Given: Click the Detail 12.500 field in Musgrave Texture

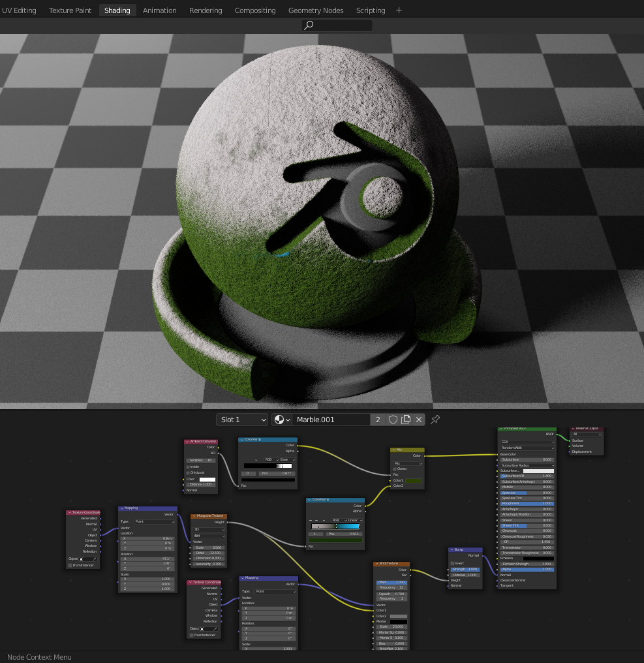Looking at the screenshot, I should pos(209,553).
